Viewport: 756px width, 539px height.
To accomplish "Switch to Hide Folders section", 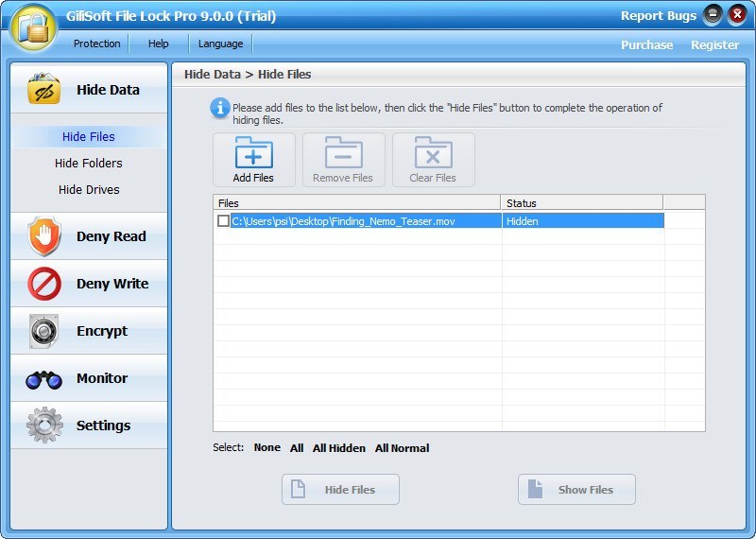I will tap(89, 163).
